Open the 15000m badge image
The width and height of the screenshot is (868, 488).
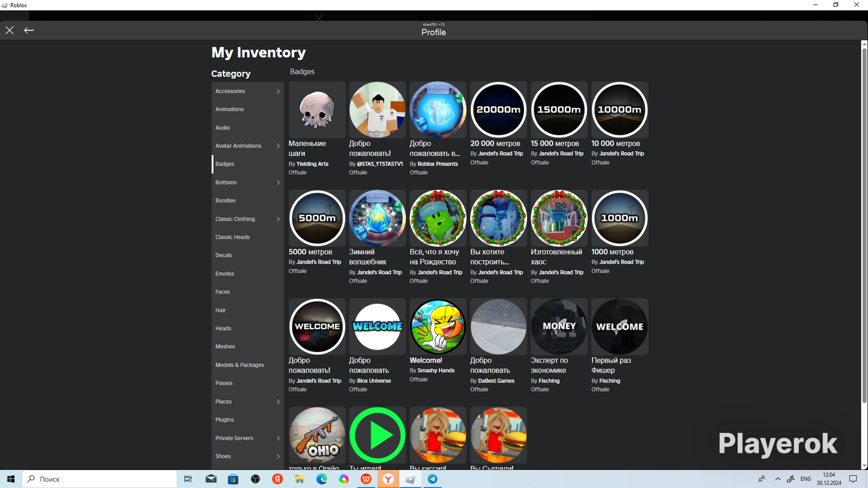tap(559, 109)
